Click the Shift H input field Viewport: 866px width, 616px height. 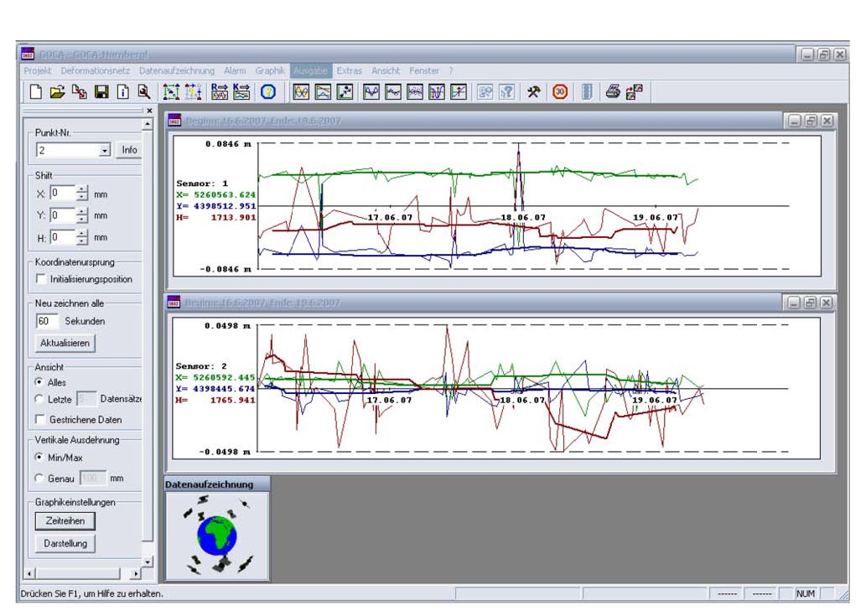tap(62, 237)
